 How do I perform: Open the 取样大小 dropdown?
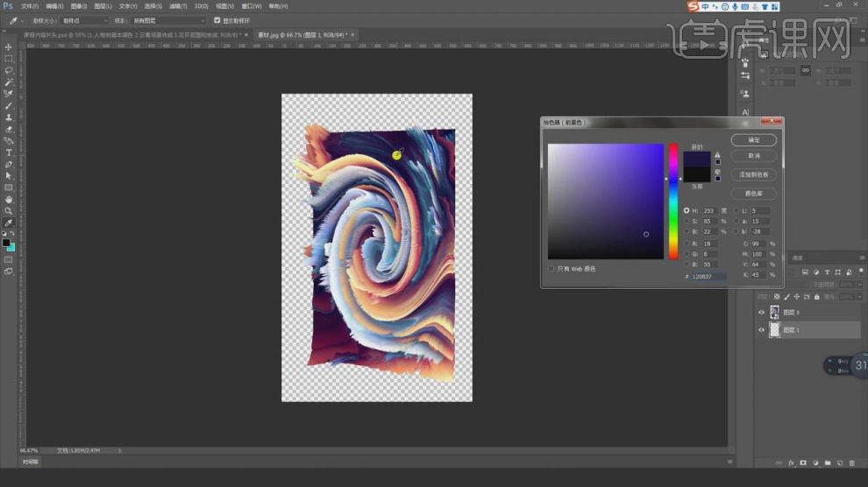(85, 20)
